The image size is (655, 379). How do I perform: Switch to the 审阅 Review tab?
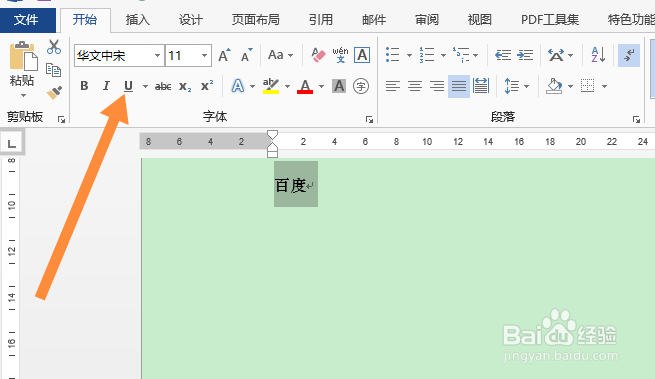pyautogui.click(x=427, y=20)
